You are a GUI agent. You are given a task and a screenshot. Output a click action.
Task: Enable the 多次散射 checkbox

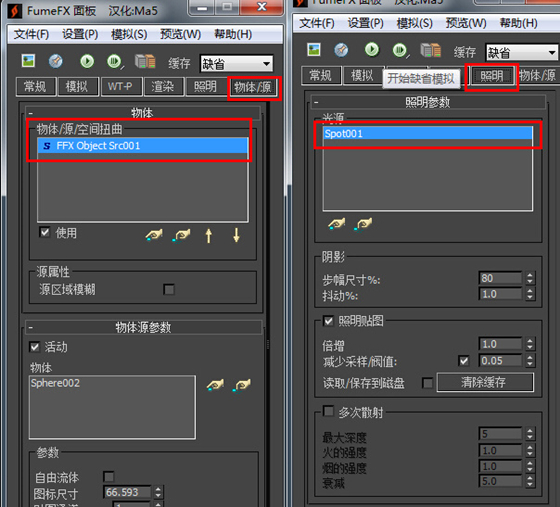(x=328, y=411)
